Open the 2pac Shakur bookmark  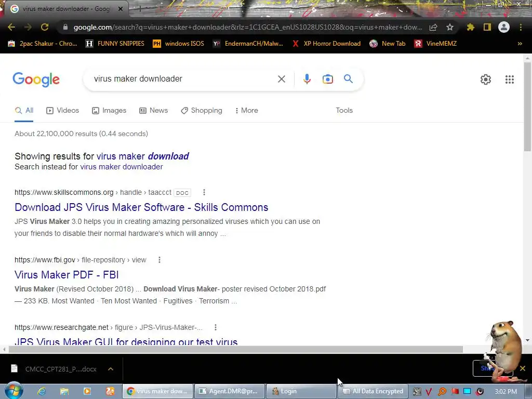[43, 44]
